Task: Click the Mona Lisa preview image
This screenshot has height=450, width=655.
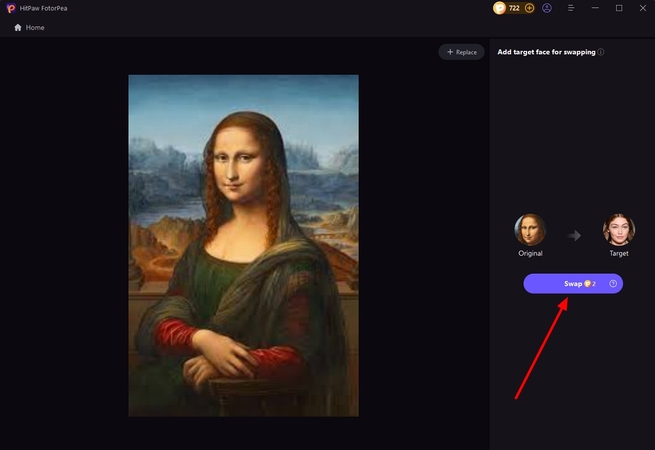Action: pyautogui.click(x=244, y=246)
